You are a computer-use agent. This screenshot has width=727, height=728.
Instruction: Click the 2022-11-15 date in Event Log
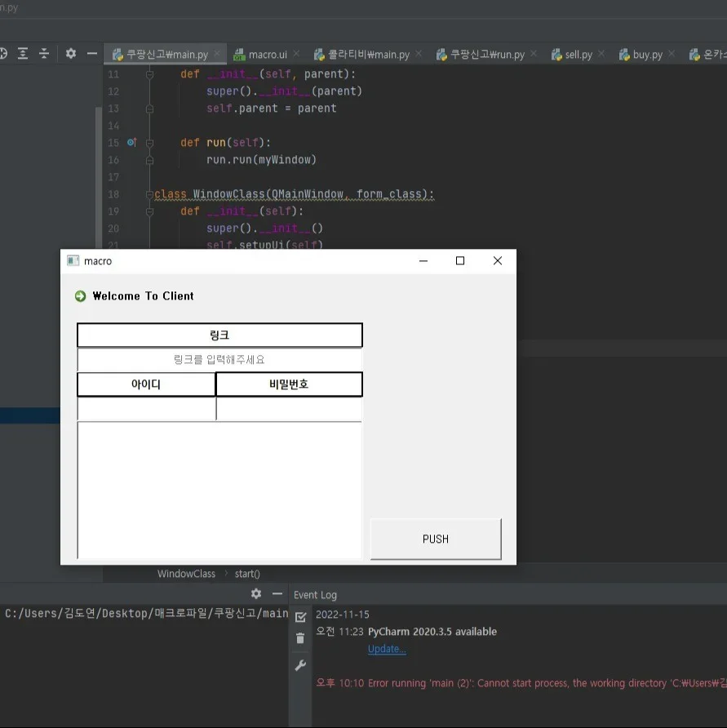pyautogui.click(x=343, y=615)
